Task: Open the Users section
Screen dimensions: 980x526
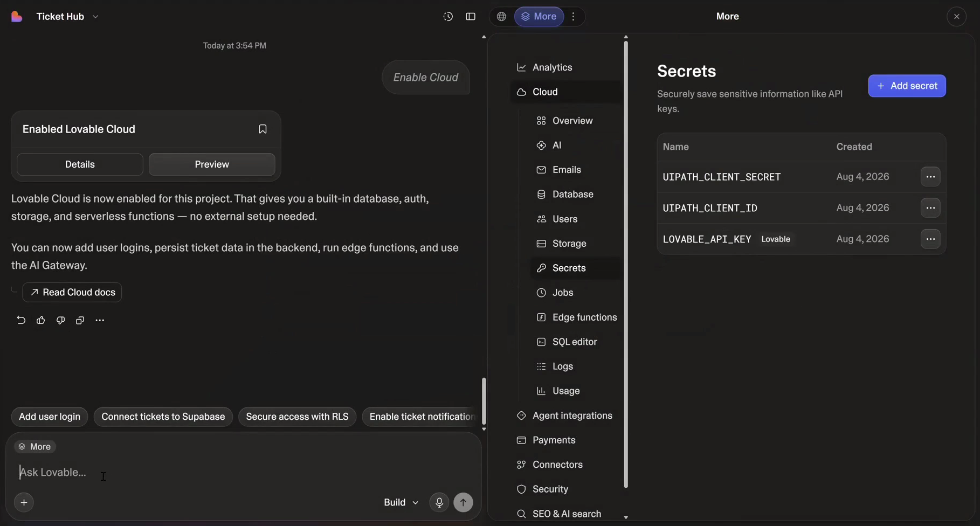Action: 576,219
